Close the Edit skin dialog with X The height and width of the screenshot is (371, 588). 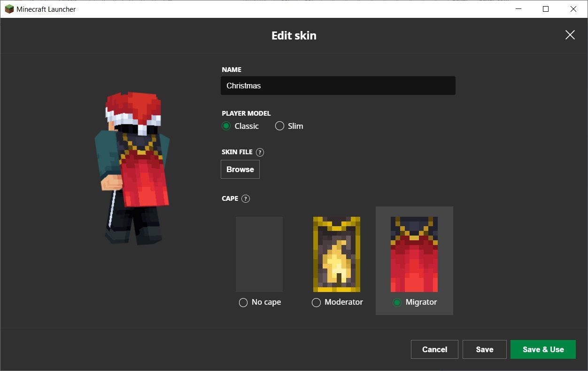coord(570,35)
